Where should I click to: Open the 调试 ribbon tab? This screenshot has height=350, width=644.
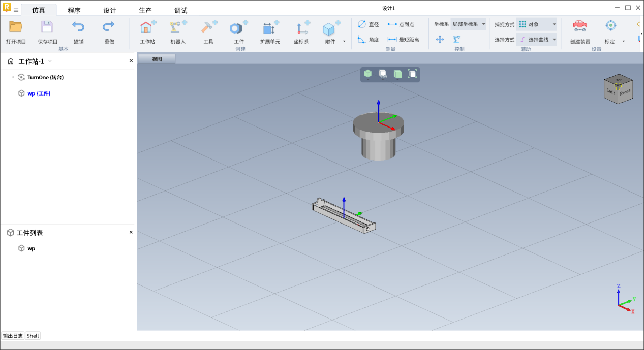coord(181,10)
